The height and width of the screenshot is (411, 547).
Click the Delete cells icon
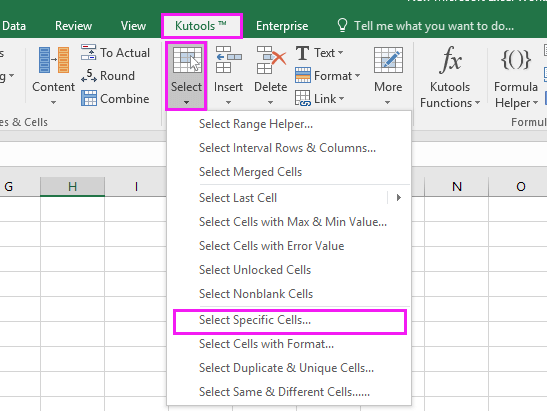[x=271, y=60]
